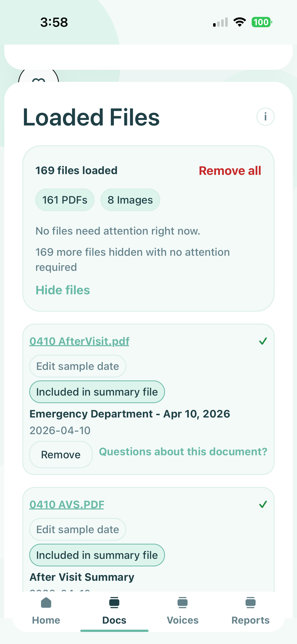The image size is (297, 644).
Task: Click '169 files loaded' text
Action: 76,170
